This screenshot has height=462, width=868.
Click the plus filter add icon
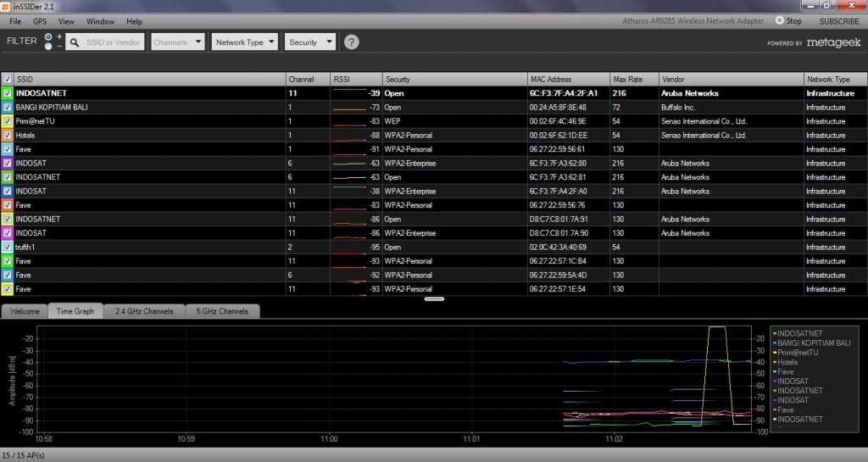tap(59, 36)
